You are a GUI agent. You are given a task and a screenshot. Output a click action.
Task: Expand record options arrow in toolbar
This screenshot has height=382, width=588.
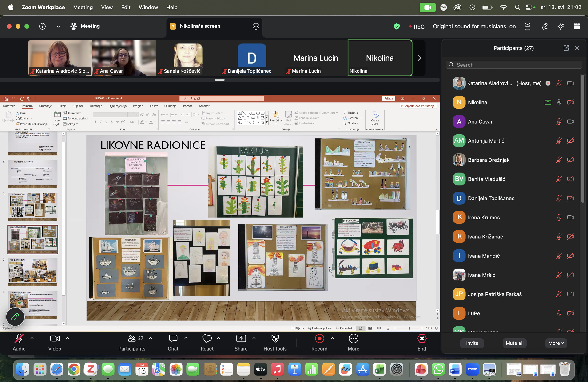332,338
